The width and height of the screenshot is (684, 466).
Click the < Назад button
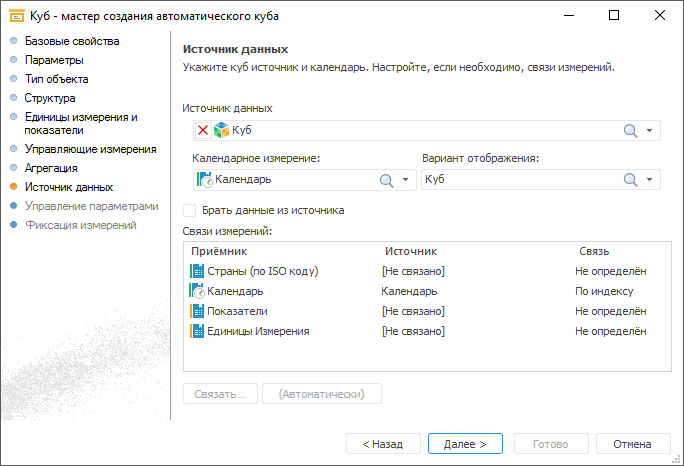[383, 443]
